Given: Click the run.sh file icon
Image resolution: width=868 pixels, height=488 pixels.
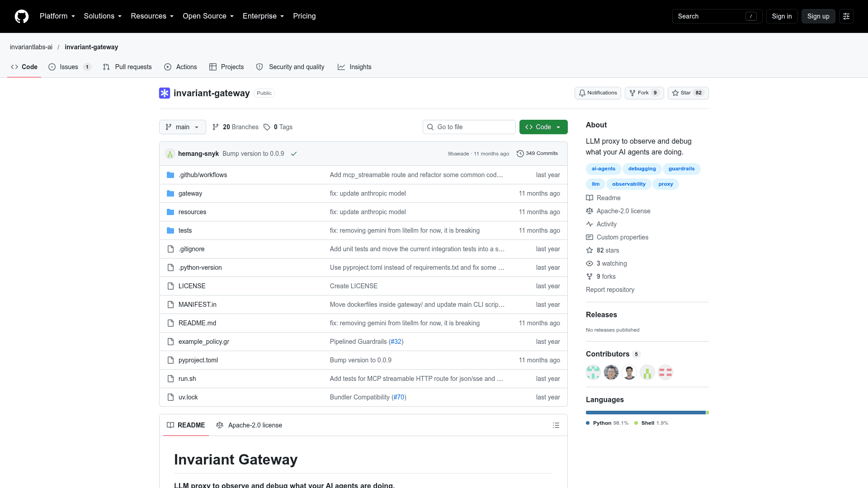Looking at the screenshot, I should (x=170, y=379).
